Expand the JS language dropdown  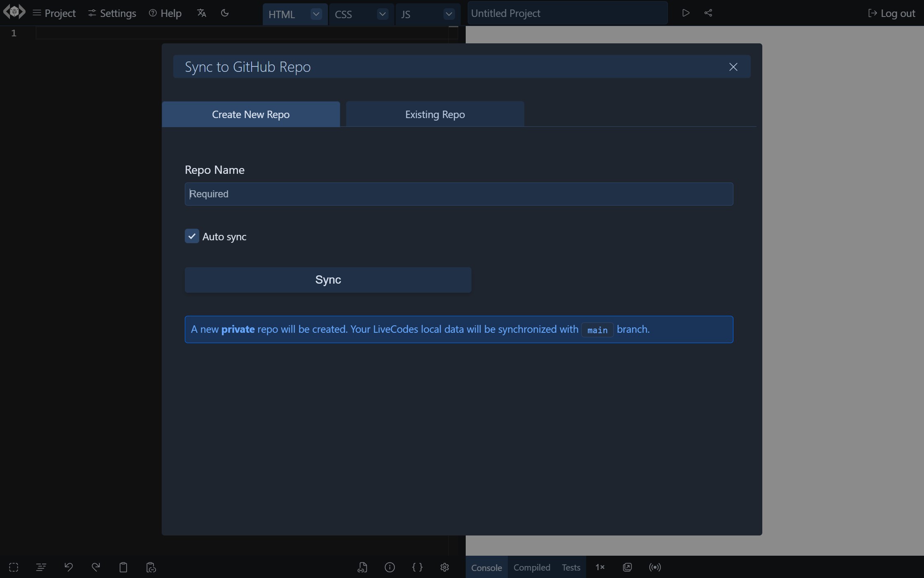[449, 13]
